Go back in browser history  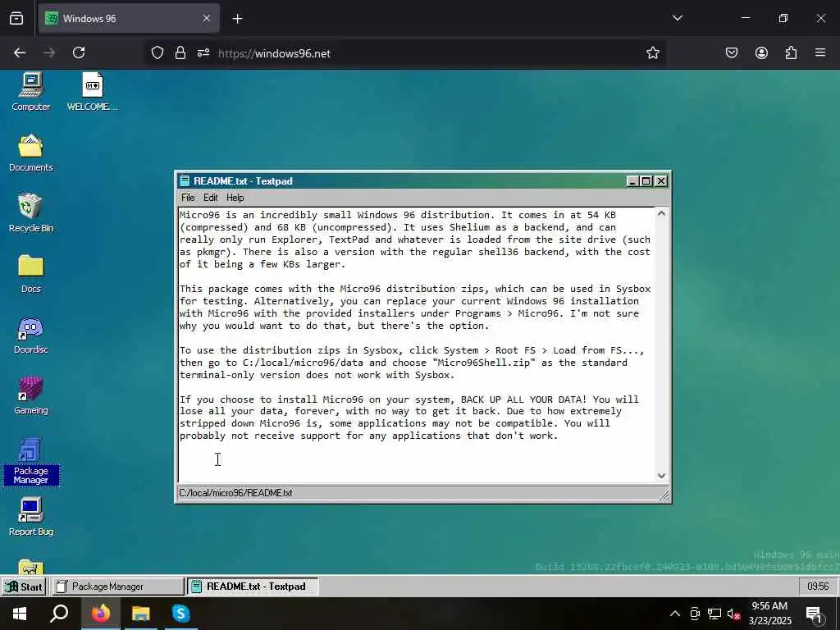(x=20, y=52)
